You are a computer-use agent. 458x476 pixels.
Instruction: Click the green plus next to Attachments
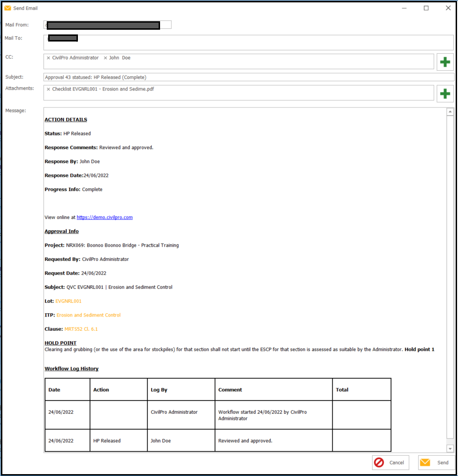click(x=445, y=93)
